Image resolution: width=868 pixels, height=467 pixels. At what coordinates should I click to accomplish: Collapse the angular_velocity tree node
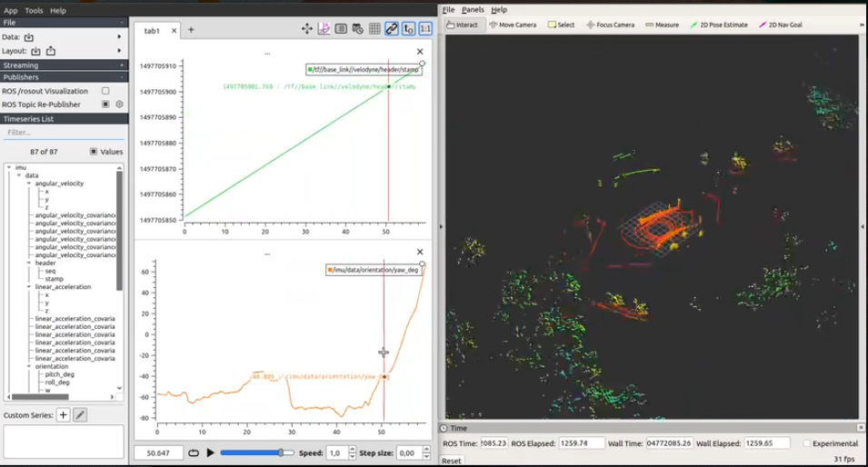tap(29, 184)
